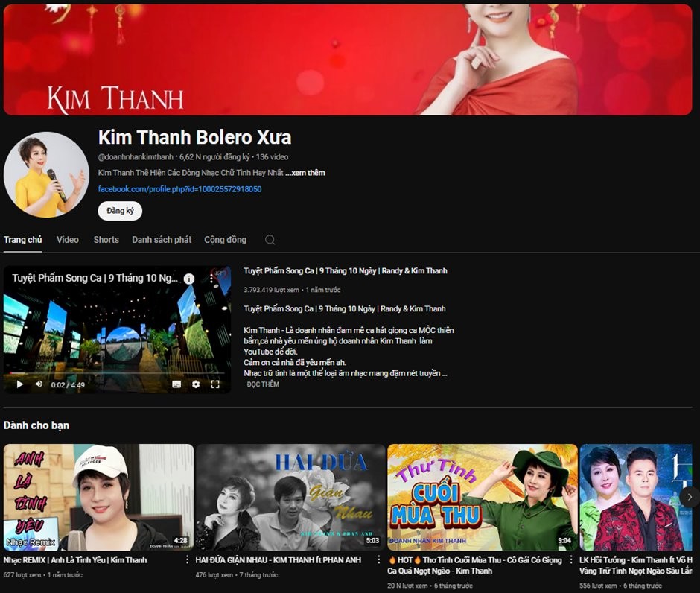
Task: Click the info icon on the featured video
Action: [x=189, y=279]
